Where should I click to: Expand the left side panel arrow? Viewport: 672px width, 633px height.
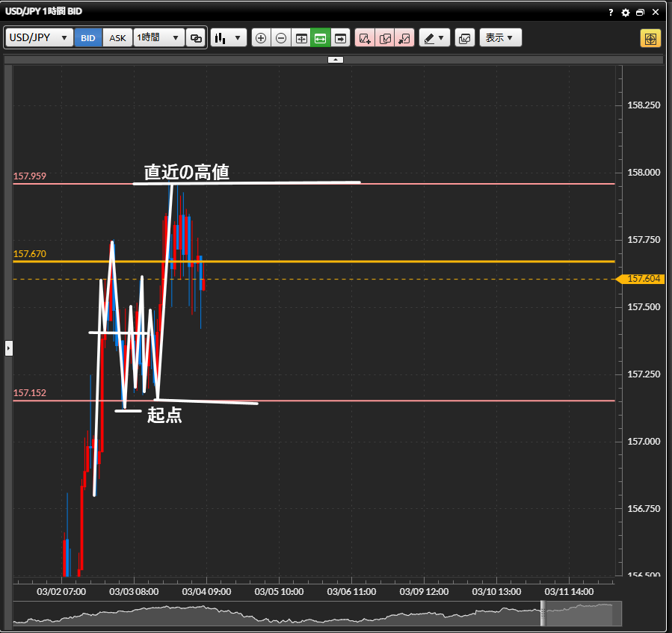(9, 348)
